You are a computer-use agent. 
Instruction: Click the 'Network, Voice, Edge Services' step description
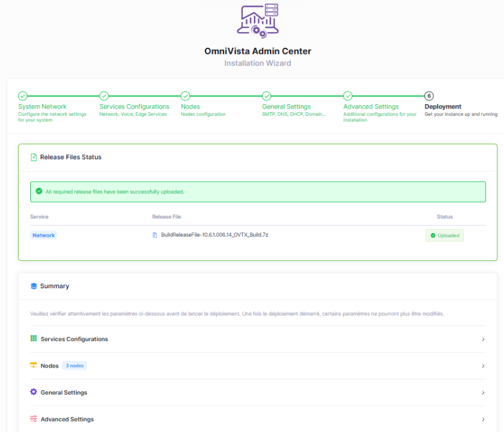[133, 114]
